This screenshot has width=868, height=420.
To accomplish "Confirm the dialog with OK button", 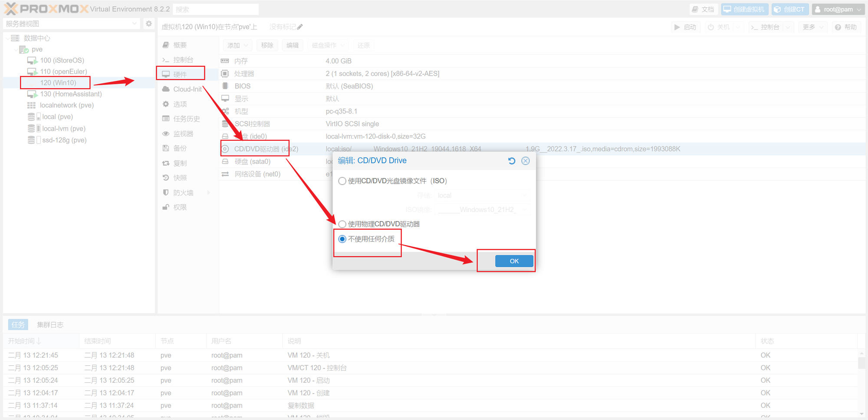I will (514, 261).
